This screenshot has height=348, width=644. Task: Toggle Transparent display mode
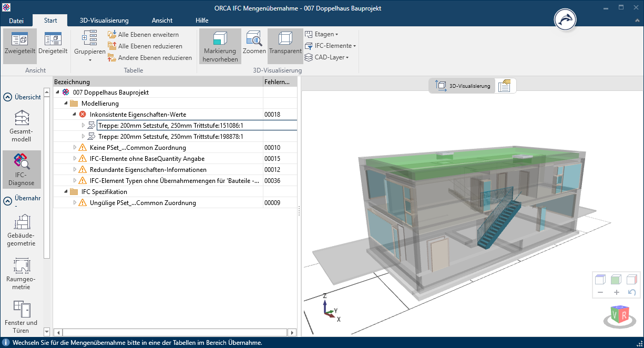(285, 46)
